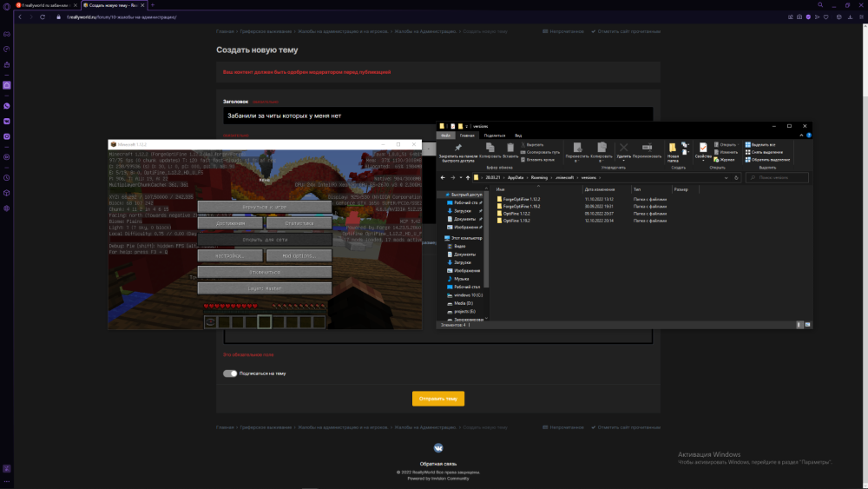Click Настройки button in Minecraft menu
Viewport: 868px width, 489px height.
click(230, 256)
